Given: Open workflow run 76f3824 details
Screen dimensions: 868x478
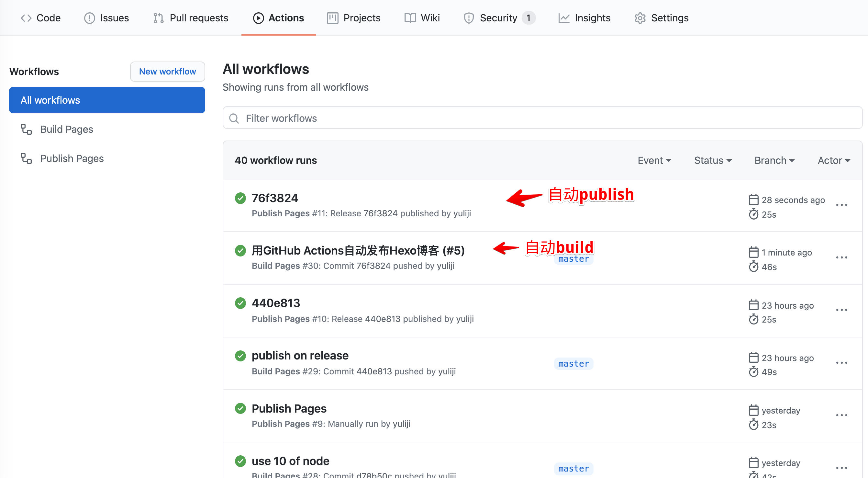Looking at the screenshot, I should [275, 197].
